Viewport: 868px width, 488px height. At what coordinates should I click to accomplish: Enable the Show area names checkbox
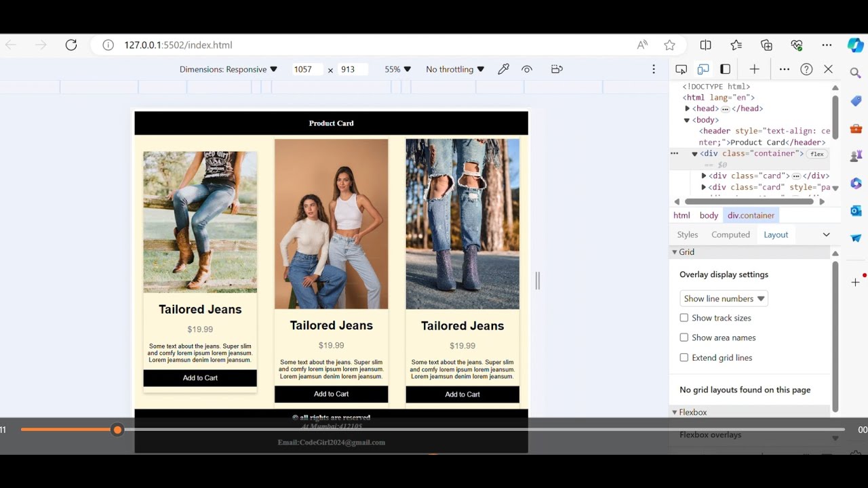(684, 338)
